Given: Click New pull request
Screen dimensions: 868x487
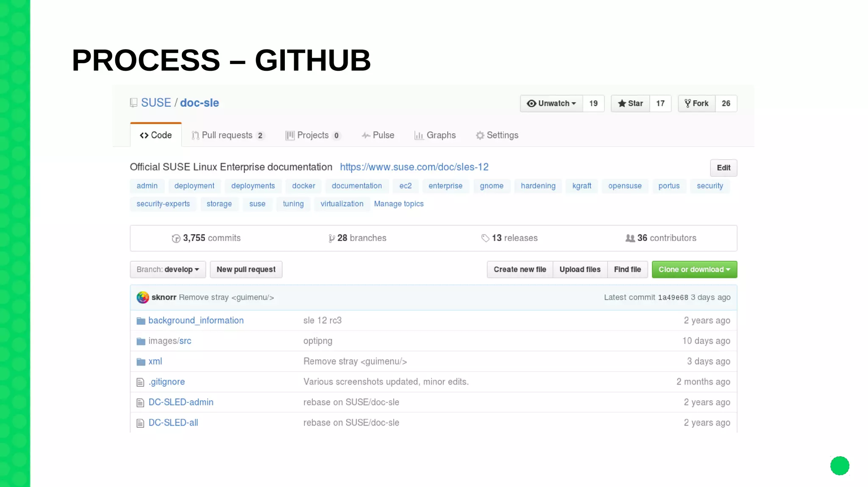Looking at the screenshot, I should pyautogui.click(x=246, y=269).
